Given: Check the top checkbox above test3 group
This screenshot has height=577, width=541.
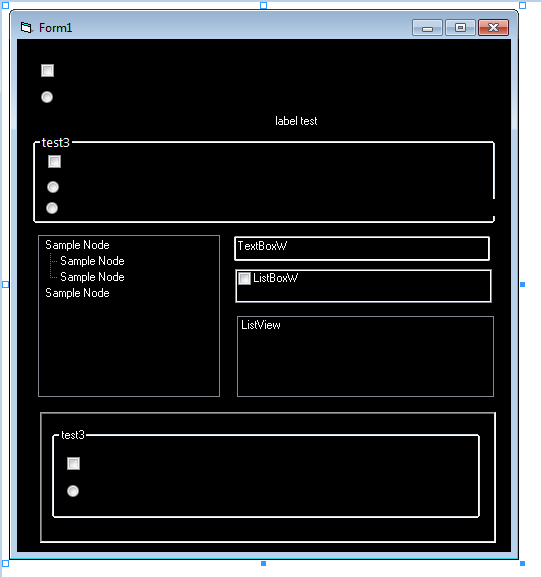Looking at the screenshot, I should click(x=47, y=70).
